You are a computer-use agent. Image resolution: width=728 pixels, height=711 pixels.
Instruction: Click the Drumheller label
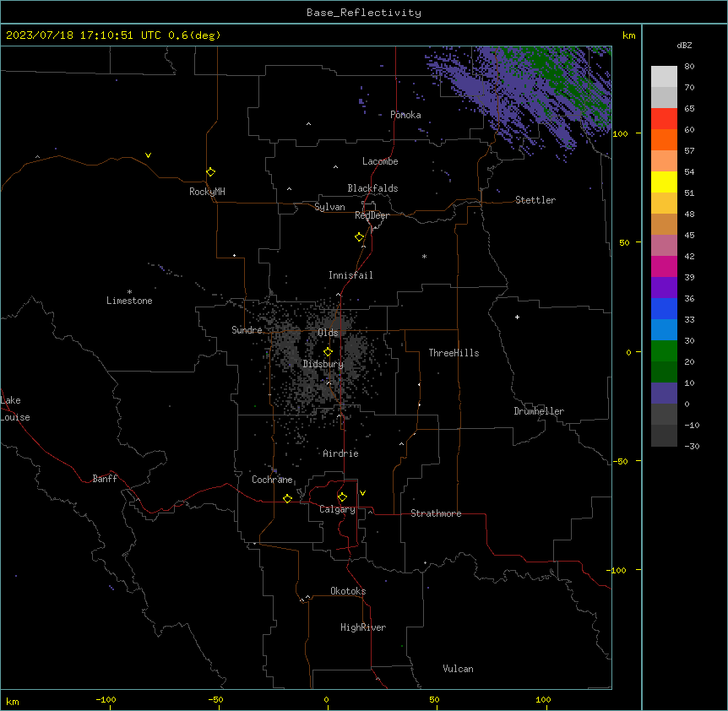(539, 411)
